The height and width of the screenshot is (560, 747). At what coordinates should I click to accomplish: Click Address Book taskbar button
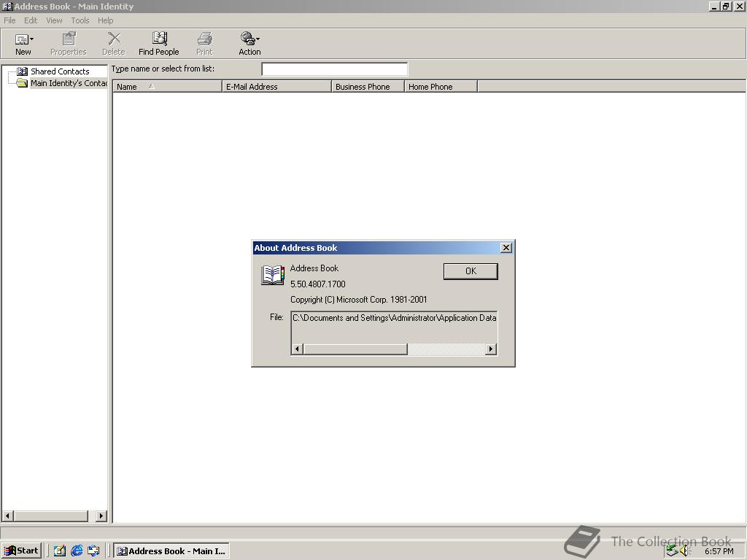coord(171,551)
